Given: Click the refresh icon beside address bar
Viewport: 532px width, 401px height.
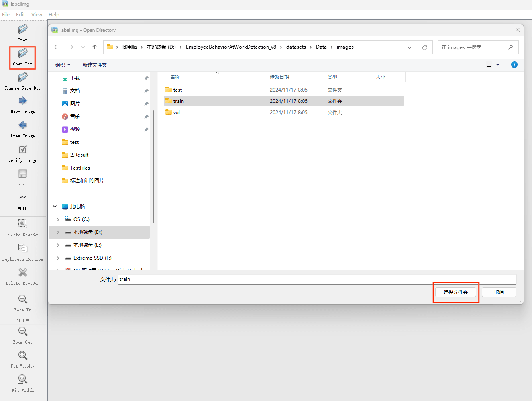Looking at the screenshot, I should (425, 47).
